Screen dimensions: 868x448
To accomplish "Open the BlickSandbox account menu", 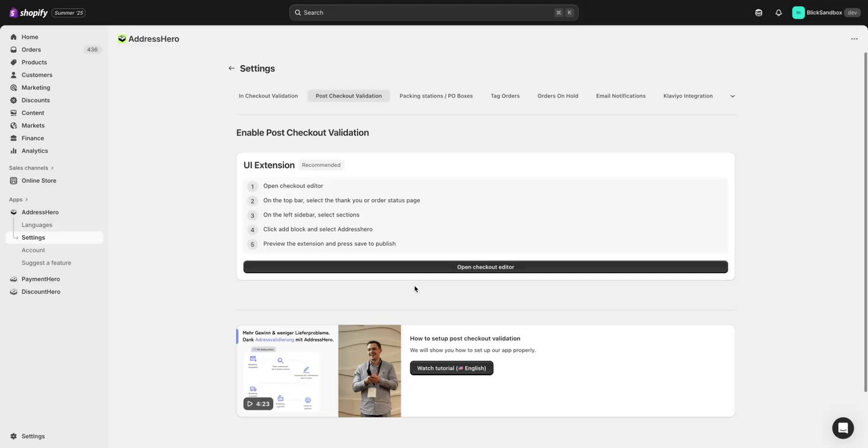I will coord(826,12).
